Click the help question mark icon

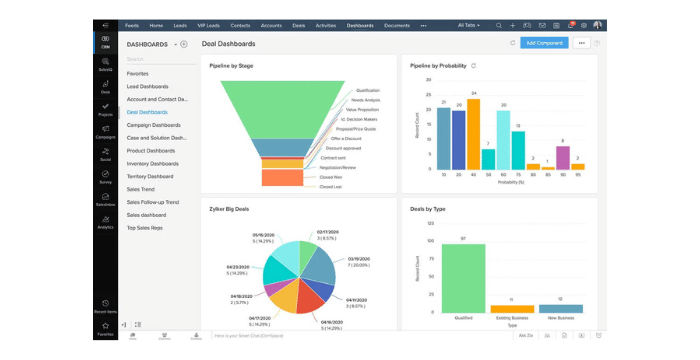597,43
